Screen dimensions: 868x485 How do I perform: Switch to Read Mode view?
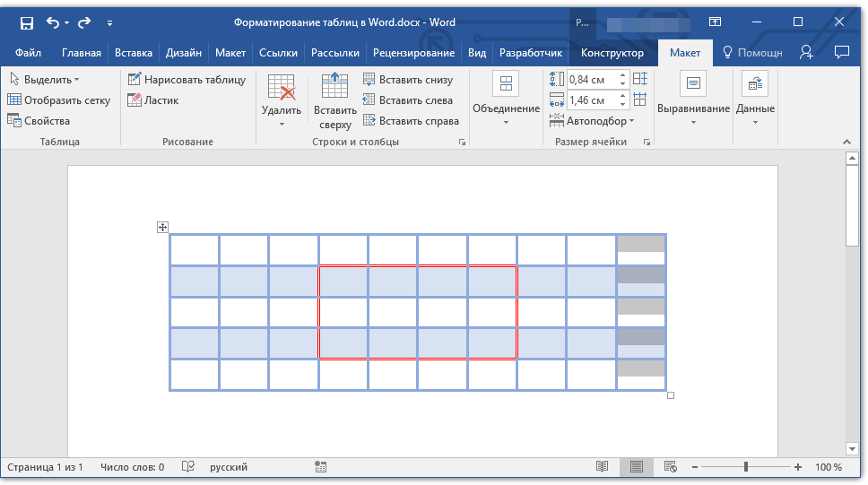603,467
